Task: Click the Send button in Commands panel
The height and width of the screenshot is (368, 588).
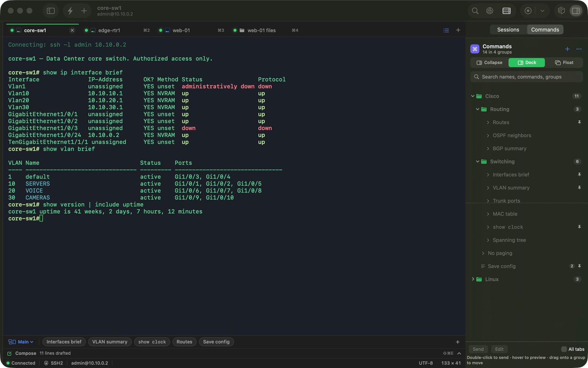Action: tap(478, 349)
